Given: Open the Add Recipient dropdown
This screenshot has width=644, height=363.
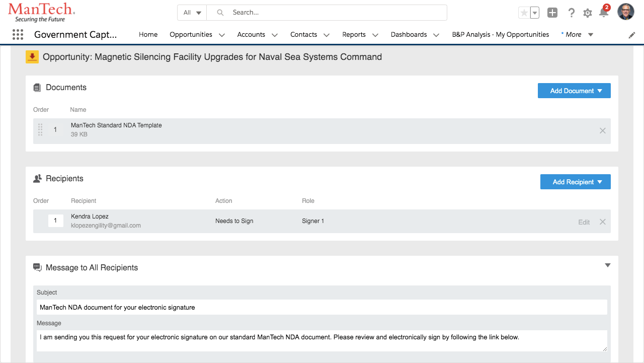Looking at the screenshot, I should (575, 182).
